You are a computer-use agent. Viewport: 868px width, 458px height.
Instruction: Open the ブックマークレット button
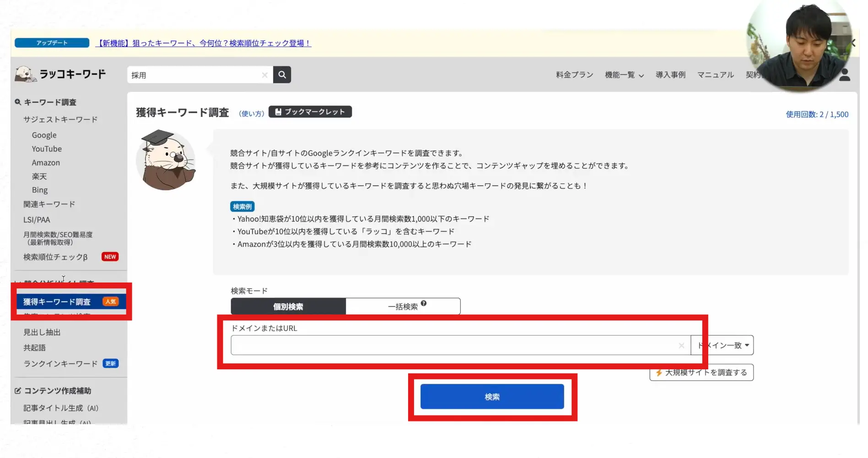(310, 112)
